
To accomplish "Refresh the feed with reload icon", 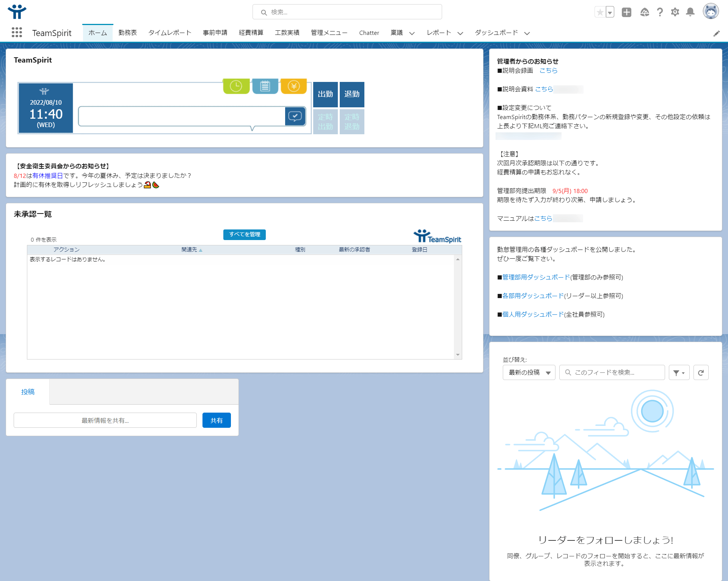I will [x=701, y=372].
